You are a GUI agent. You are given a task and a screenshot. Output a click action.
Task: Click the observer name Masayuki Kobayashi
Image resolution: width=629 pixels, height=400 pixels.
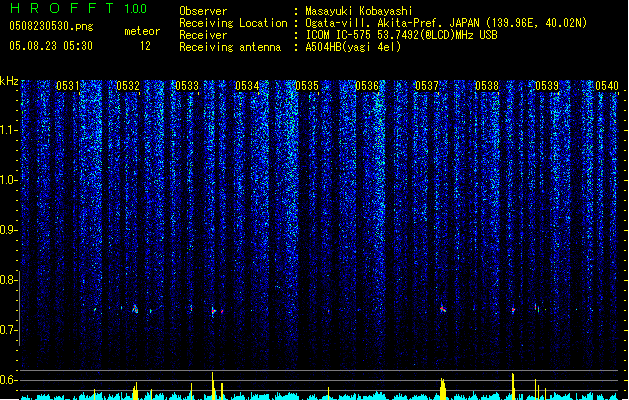point(359,11)
